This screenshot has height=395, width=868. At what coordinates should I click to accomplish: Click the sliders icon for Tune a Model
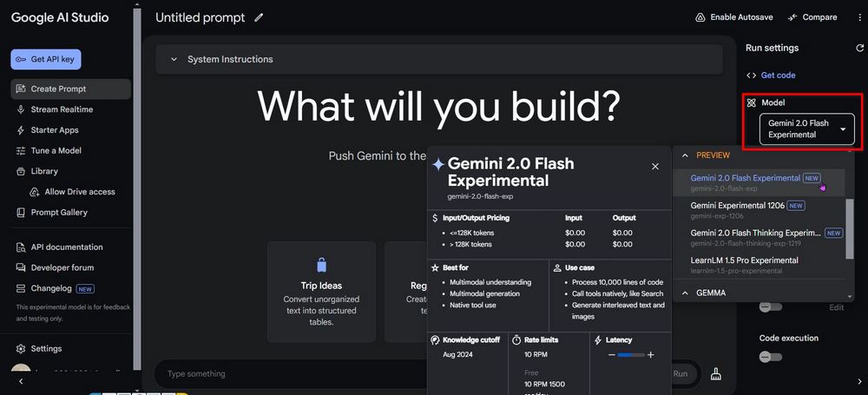click(x=21, y=151)
